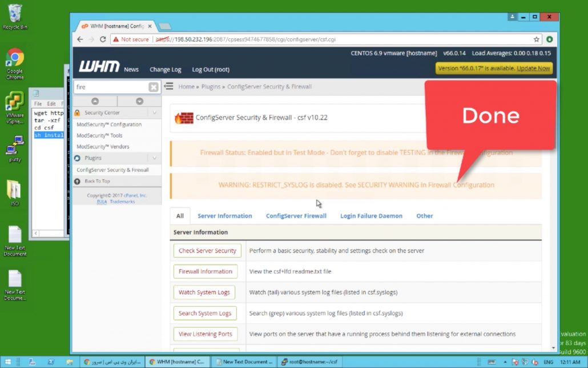Click the sidebar collapse-all up arrow

point(95,101)
